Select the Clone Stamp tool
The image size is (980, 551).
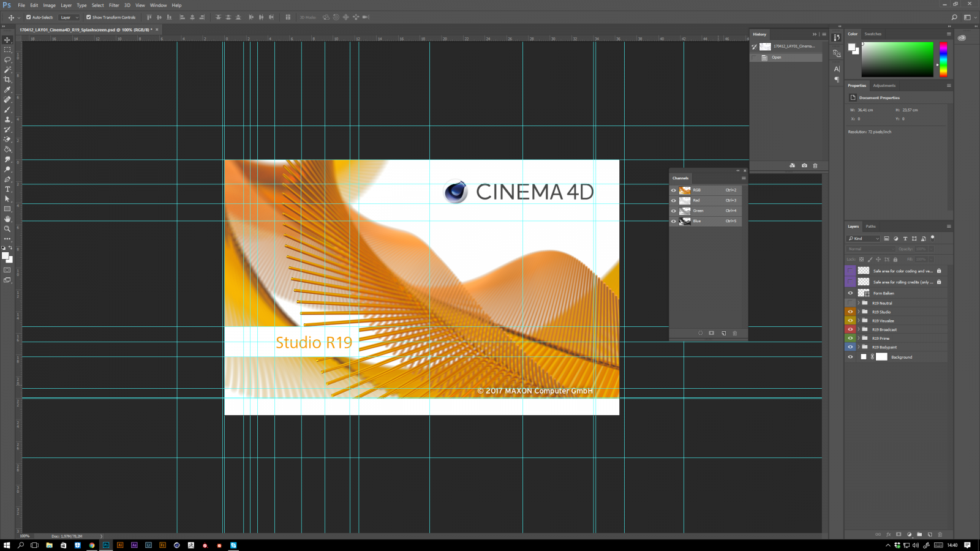click(x=7, y=119)
